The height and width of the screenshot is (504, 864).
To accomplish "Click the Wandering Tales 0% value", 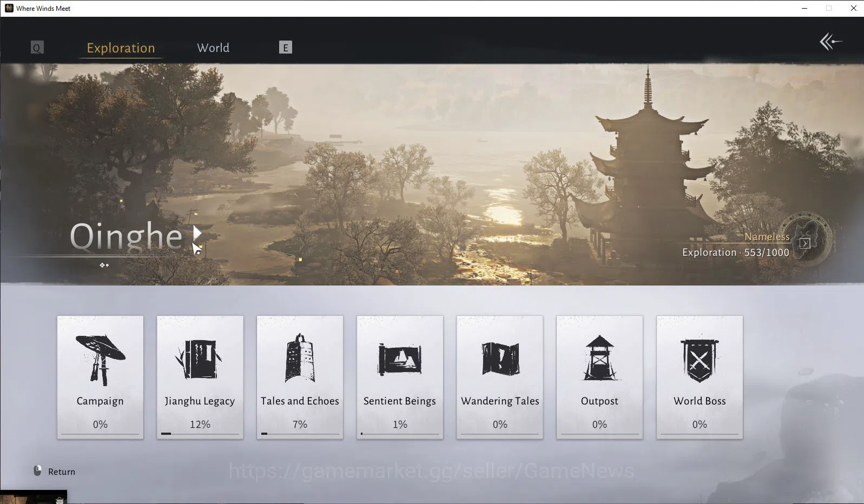I will pos(500,425).
